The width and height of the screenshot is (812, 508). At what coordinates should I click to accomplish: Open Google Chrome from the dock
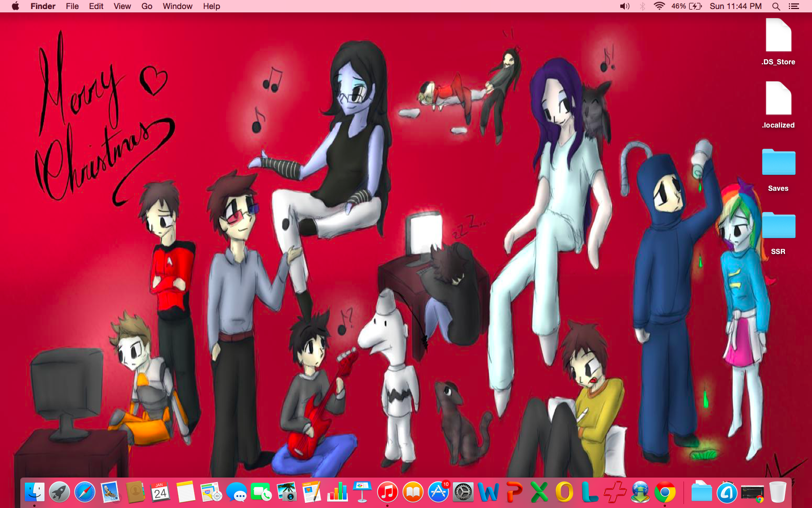(665, 492)
